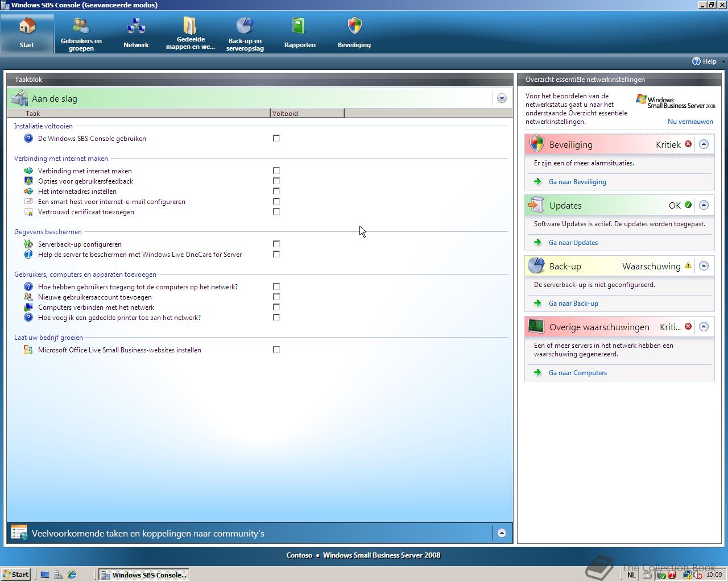The width and height of the screenshot is (728, 582).
Task: Click icon for Office Live Small Business-websites
Action: coord(28,350)
